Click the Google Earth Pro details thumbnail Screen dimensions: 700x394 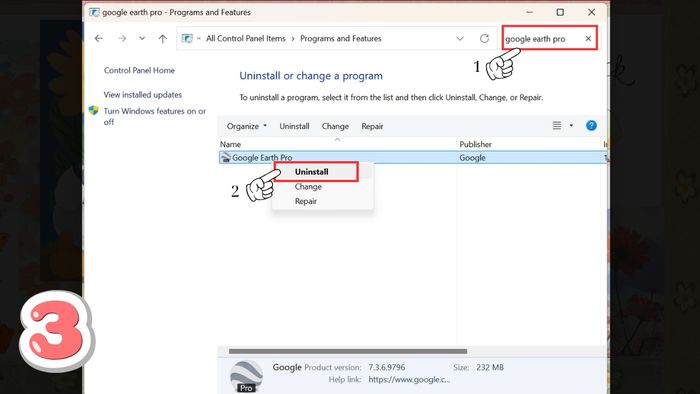coord(246,377)
